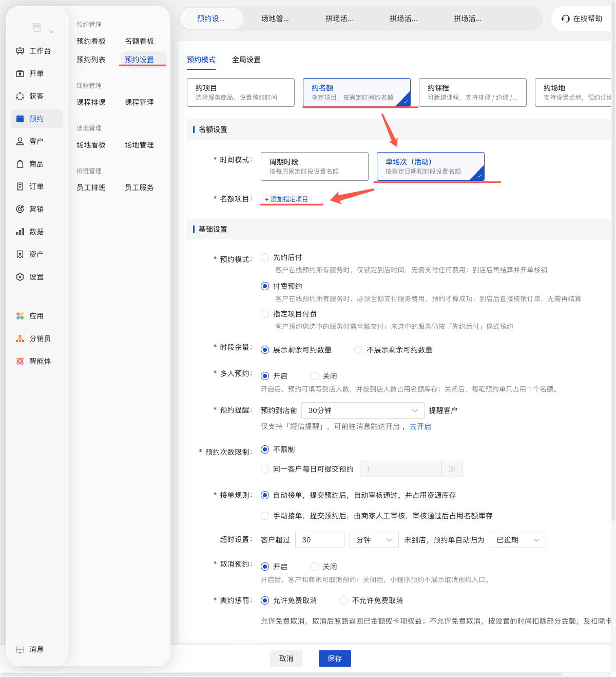Image resolution: width=616 pixels, height=677 pixels.
Task: Click the 添加指定项目 link
Action: (286, 199)
